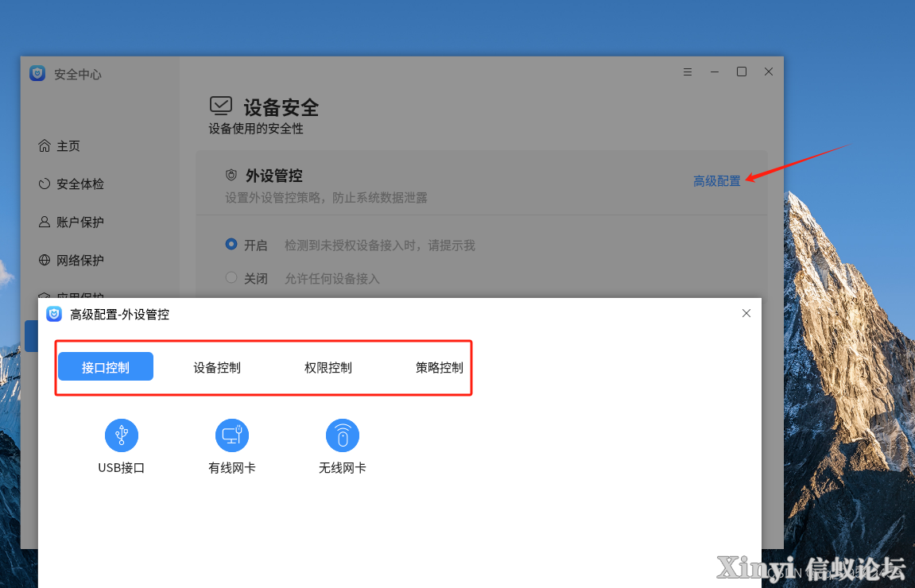Switch to the 接口控制 tab
This screenshot has height=588, width=915.
click(x=106, y=367)
